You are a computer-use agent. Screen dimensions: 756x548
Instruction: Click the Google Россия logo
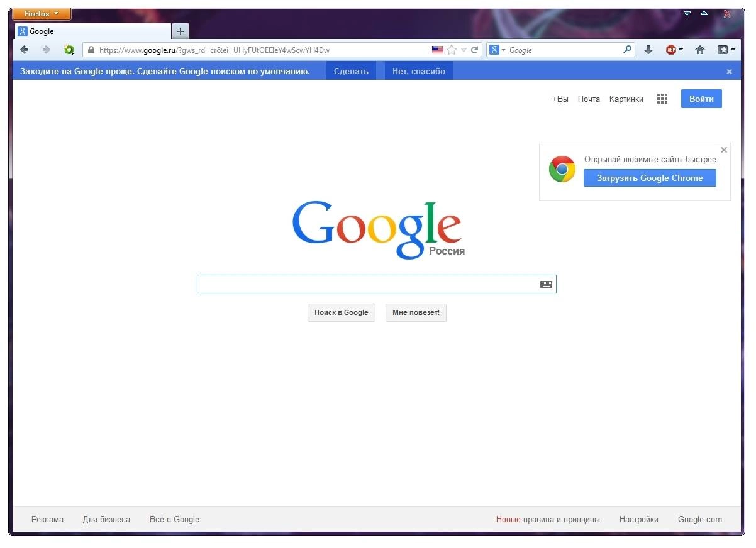378,229
